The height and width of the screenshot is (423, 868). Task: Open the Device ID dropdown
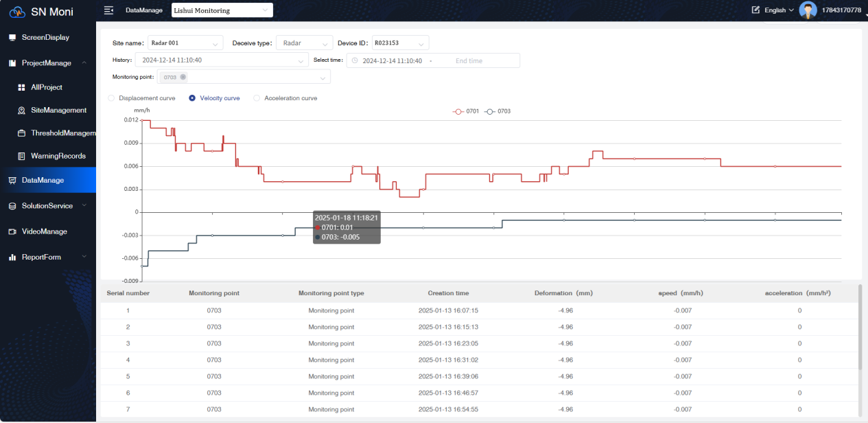(x=400, y=43)
